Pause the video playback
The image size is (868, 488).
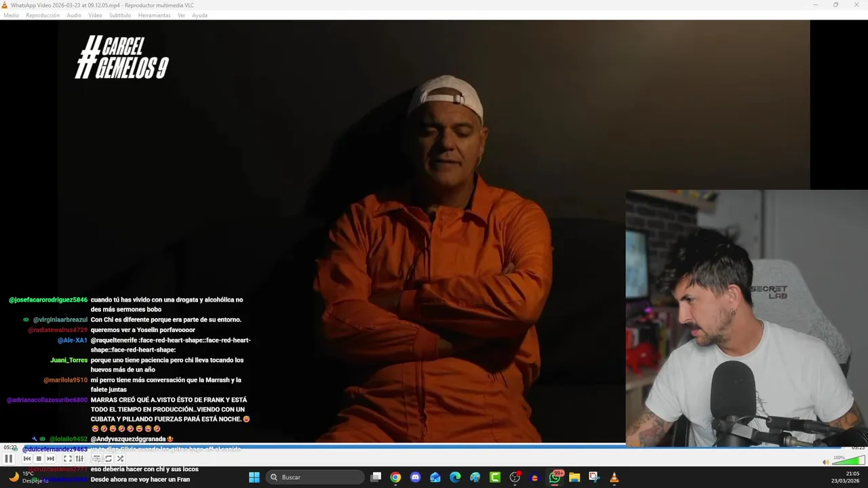8,459
